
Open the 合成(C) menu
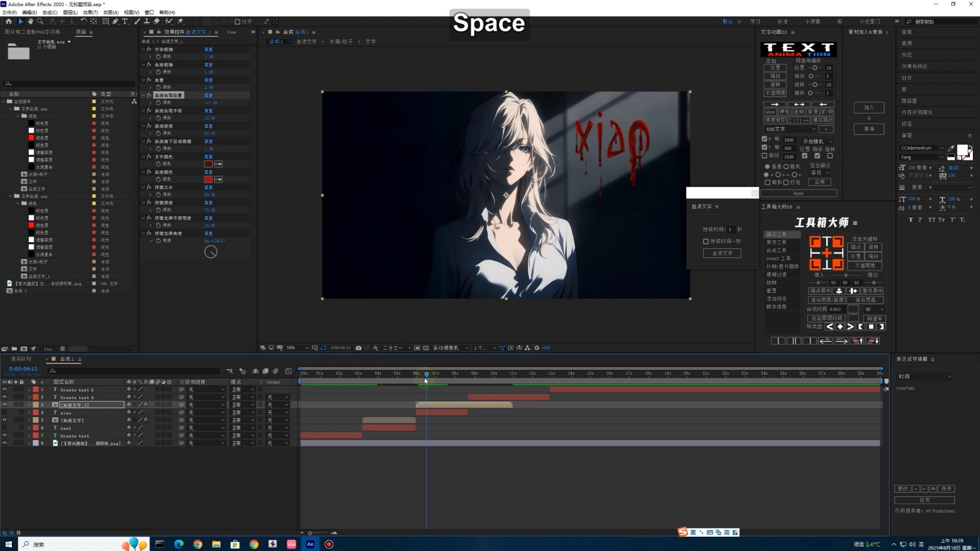[x=50, y=12]
